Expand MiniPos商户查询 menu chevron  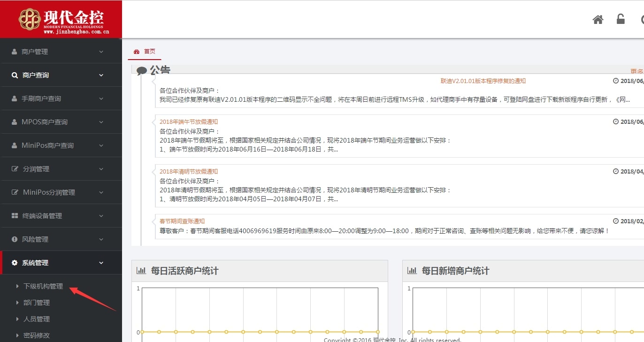[x=101, y=145]
